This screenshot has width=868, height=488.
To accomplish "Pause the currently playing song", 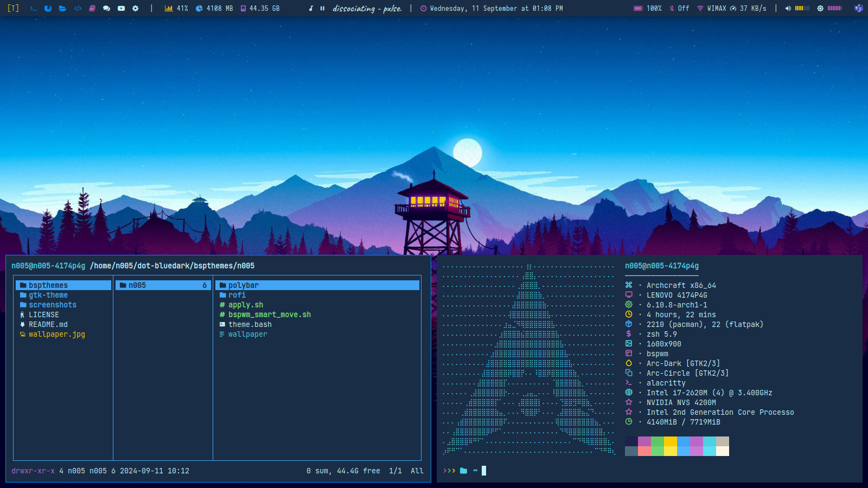I will pyautogui.click(x=323, y=8).
